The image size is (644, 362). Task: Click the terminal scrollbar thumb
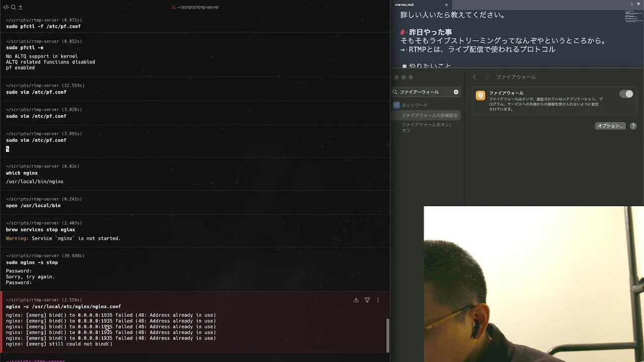point(387,335)
